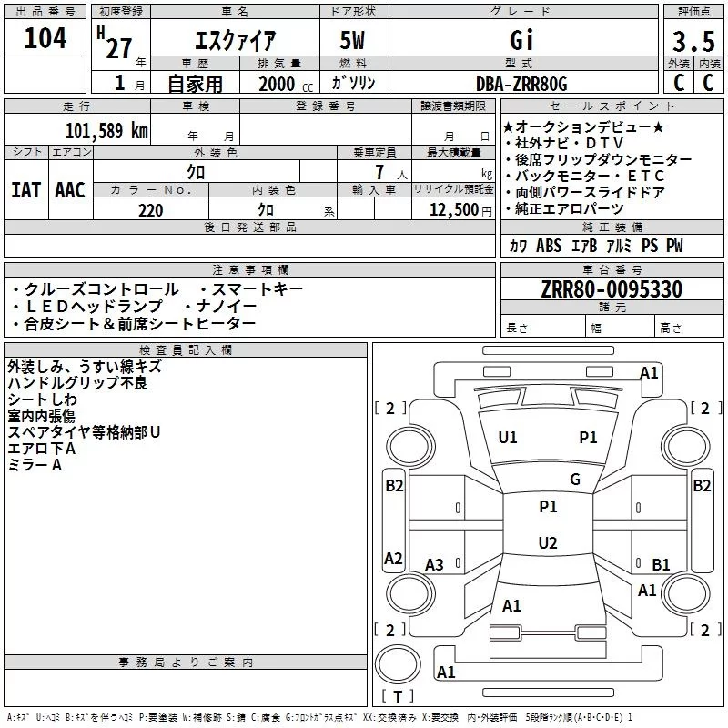Click equipment code アルミ

619,245
